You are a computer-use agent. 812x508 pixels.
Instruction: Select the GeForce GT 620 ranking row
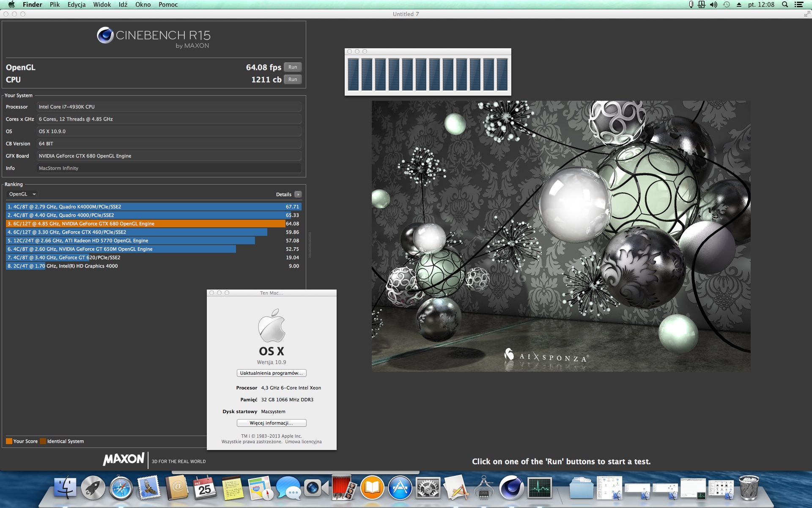[154, 257]
